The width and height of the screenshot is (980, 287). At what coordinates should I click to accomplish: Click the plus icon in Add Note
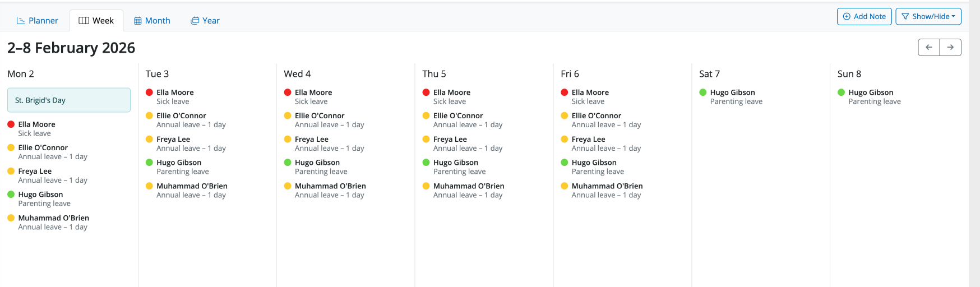[847, 17]
